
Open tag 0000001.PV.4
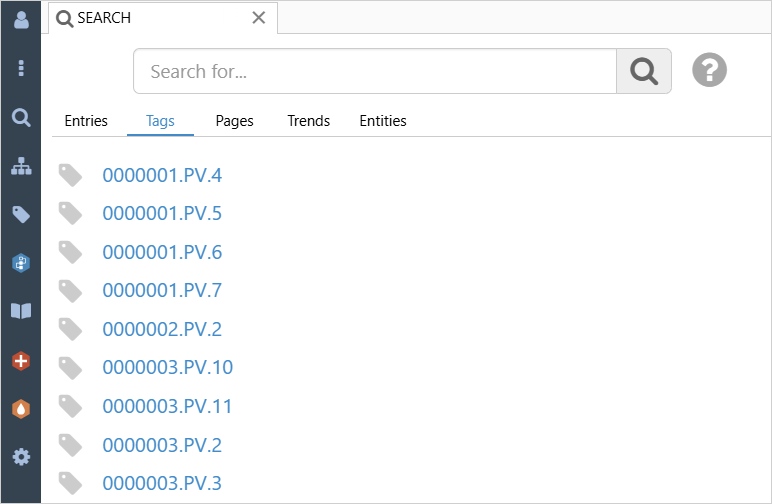[162, 176]
